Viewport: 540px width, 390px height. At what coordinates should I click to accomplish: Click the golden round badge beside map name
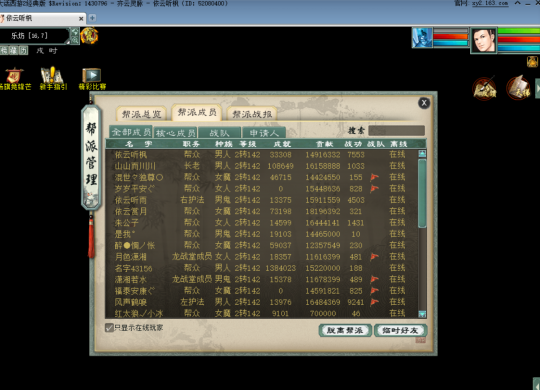(x=89, y=35)
